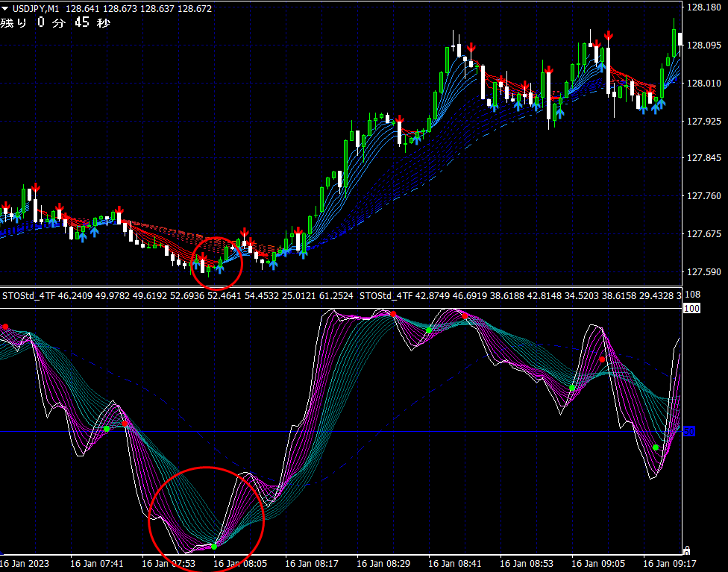Click the USDJPY,M1 chart title text

(x=37, y=8)
